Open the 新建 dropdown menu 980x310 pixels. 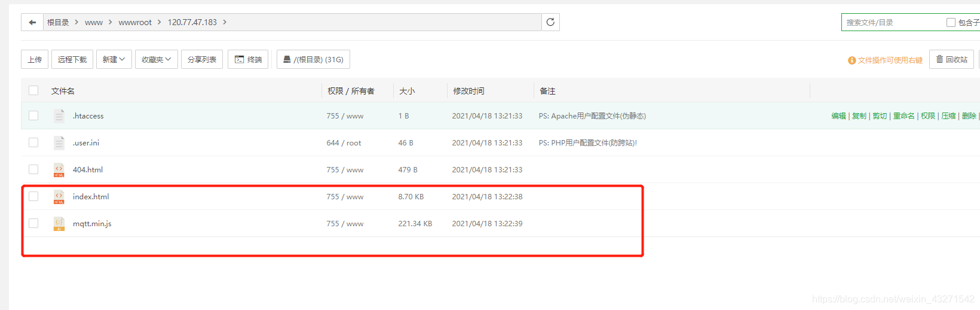(114, 59)
